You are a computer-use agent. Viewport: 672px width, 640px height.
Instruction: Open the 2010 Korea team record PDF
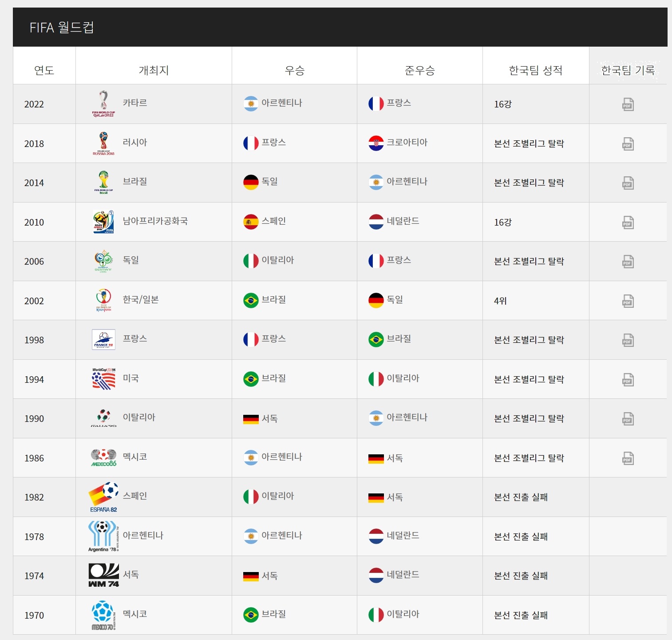click(628, 223)
